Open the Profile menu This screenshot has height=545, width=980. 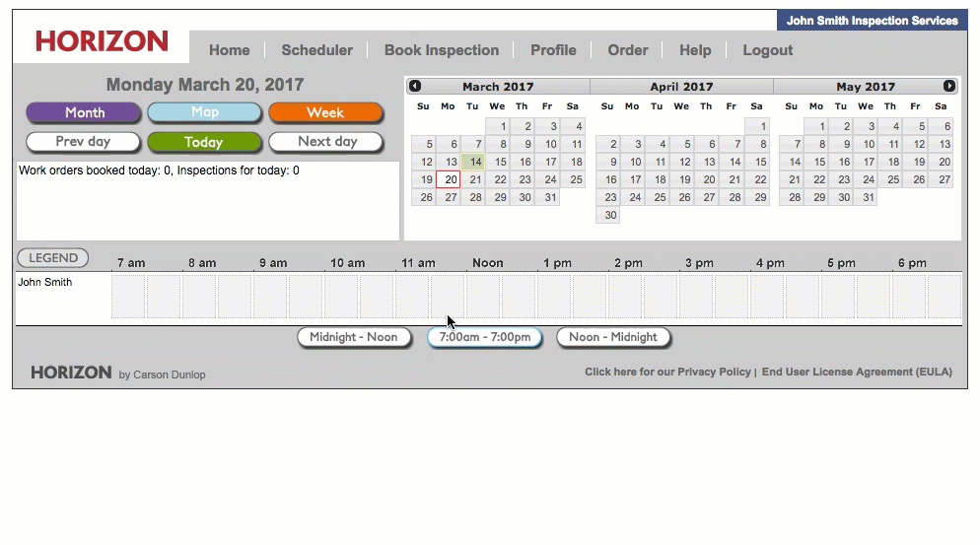[553, 50]
